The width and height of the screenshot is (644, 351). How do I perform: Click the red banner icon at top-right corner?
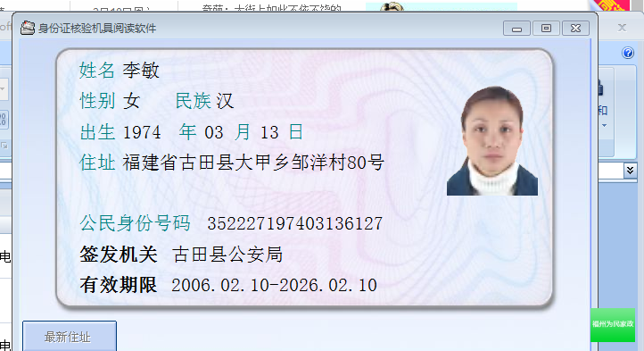(612, 5)
